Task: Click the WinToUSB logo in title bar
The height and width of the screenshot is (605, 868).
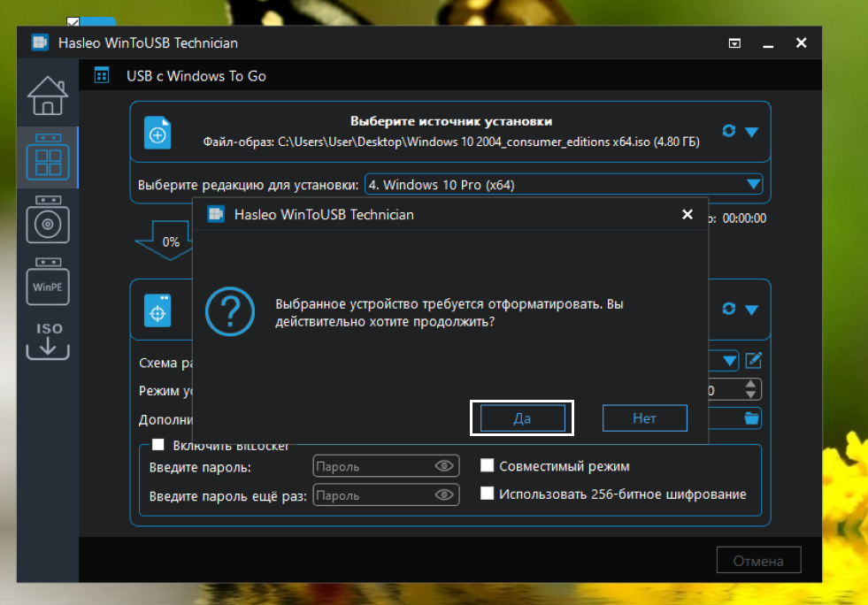Action: (40, 42)
